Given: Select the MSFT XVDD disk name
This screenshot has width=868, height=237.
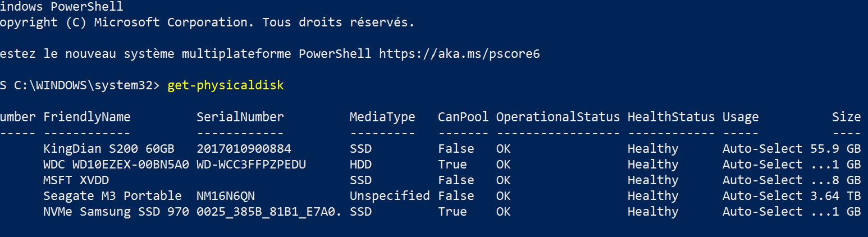Looking at the screenshot, I should coord(76,180).
